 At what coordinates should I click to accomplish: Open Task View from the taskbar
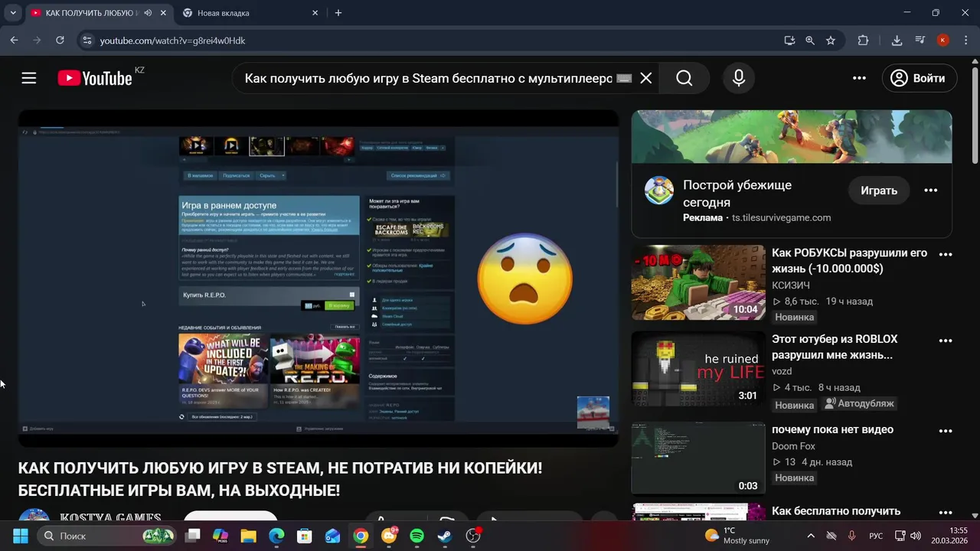click(193, 536)
